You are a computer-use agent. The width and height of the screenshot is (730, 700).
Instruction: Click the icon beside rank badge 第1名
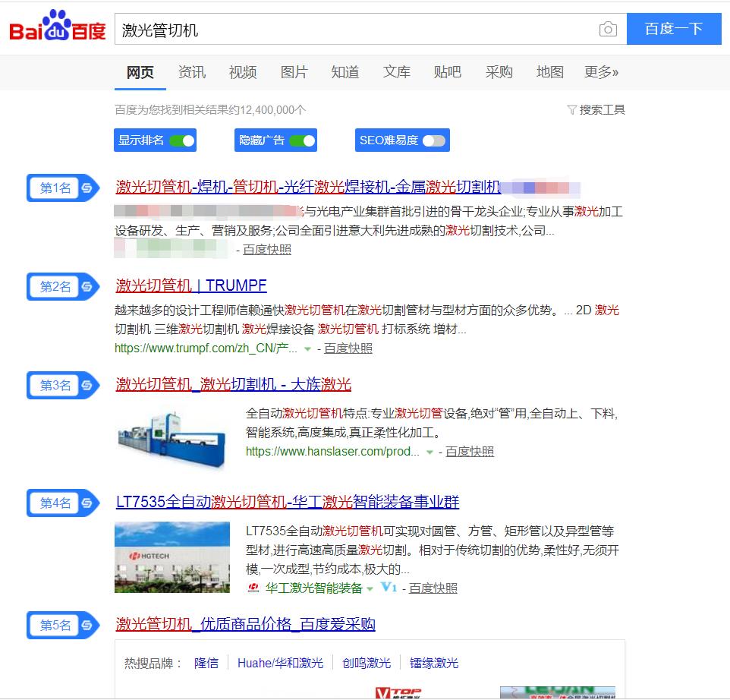pos(87,188)
